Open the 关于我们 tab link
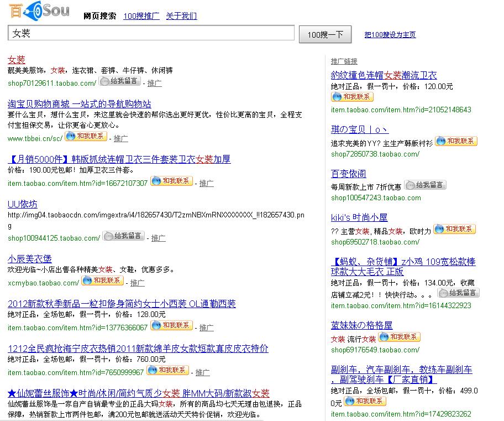 click(181, 16)
